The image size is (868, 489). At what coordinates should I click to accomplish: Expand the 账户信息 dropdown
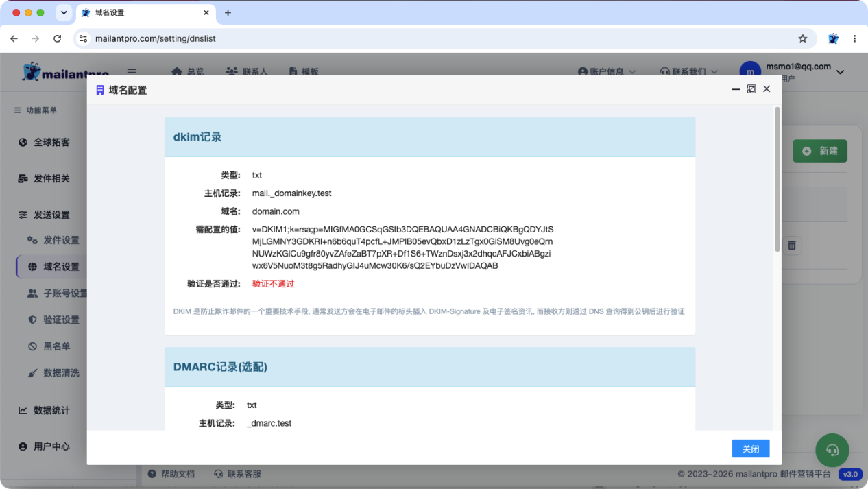click(x=607, y=71)
